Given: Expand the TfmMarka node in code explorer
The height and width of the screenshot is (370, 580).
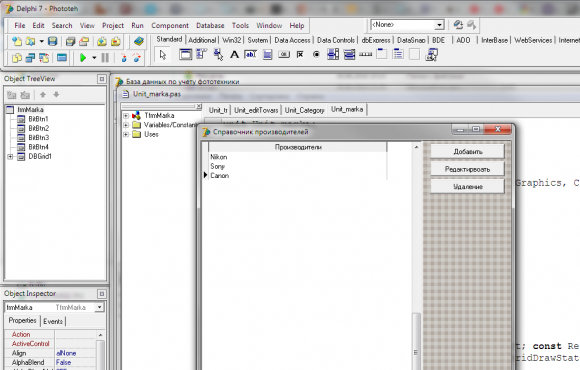Looking at the screenshot, I should (x=126, y=116).
